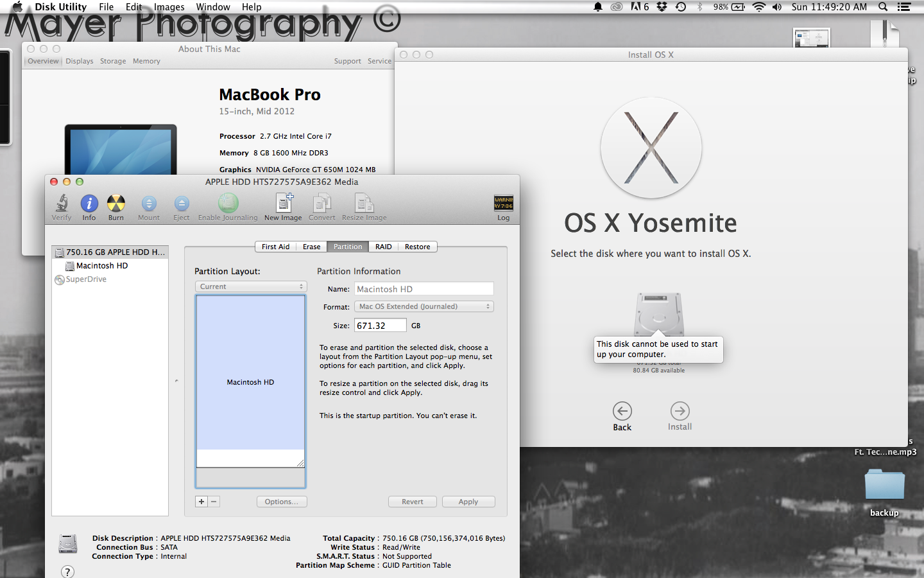Open Memory tab in About This Mac
Screen dimensions: 924x578
point(146,61)
